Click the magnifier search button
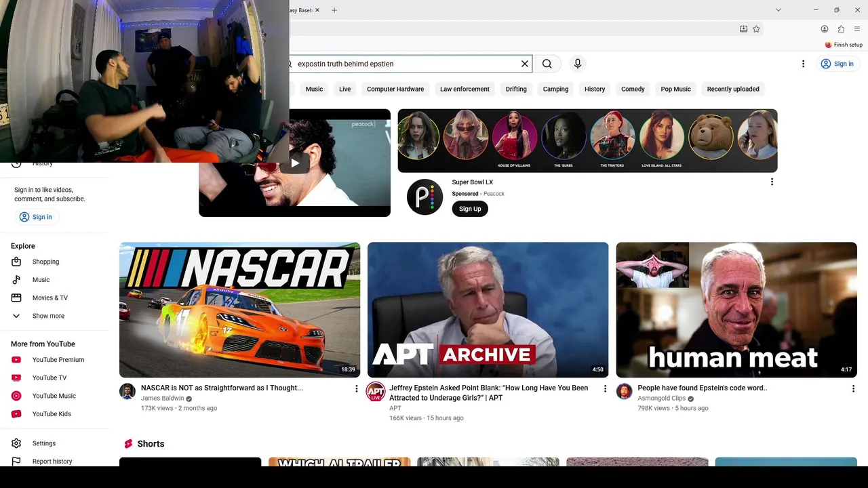868x488 pixels. (x=547, y=64)
